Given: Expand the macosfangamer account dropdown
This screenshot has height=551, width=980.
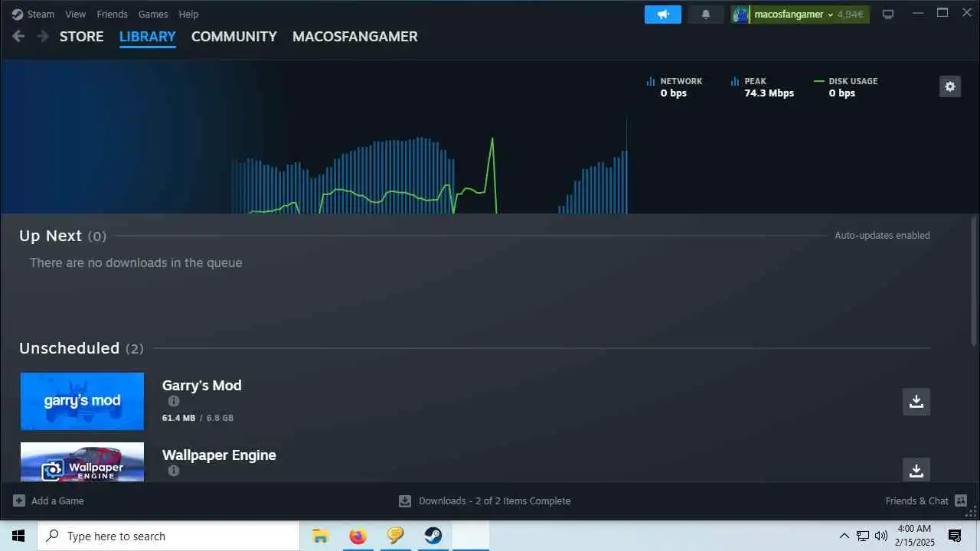Looking at the screenshot, I should [x=800, y=14].
